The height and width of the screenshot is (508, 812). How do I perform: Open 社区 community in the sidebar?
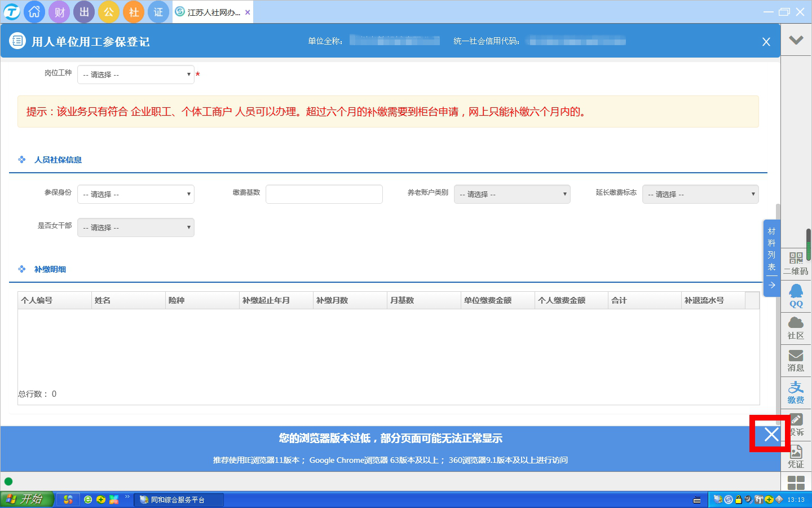tap(796, 328)
